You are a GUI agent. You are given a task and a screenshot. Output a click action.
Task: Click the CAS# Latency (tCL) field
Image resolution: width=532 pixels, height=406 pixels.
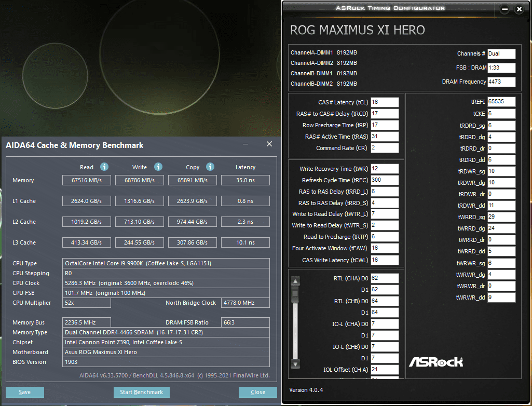pyautogui.click(x=385, y=102)
